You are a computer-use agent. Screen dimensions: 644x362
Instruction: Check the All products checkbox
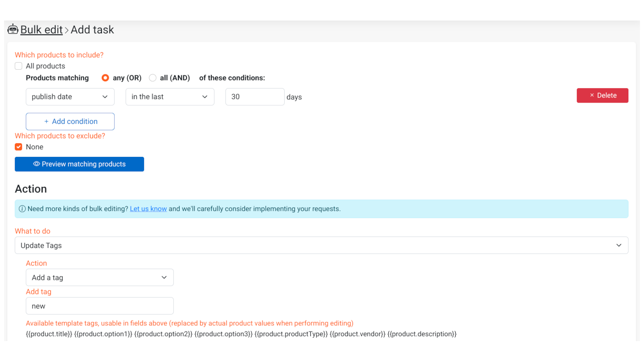click(x=19, y=66)
